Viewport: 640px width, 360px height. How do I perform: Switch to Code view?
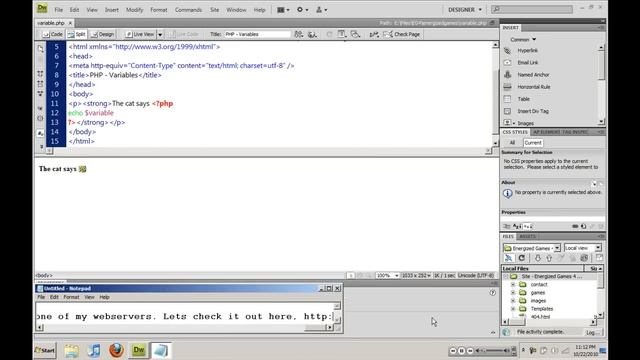[53, 34]
